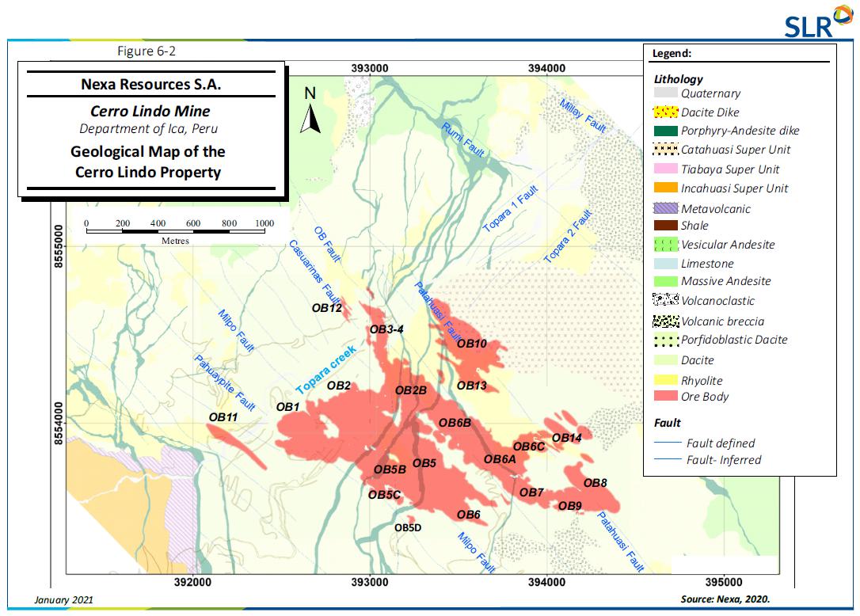Select the Incahuasi Super Unit swatch
Image resolution: width=860 pixels, height=616 pixels.
click(x=665, y=188)
